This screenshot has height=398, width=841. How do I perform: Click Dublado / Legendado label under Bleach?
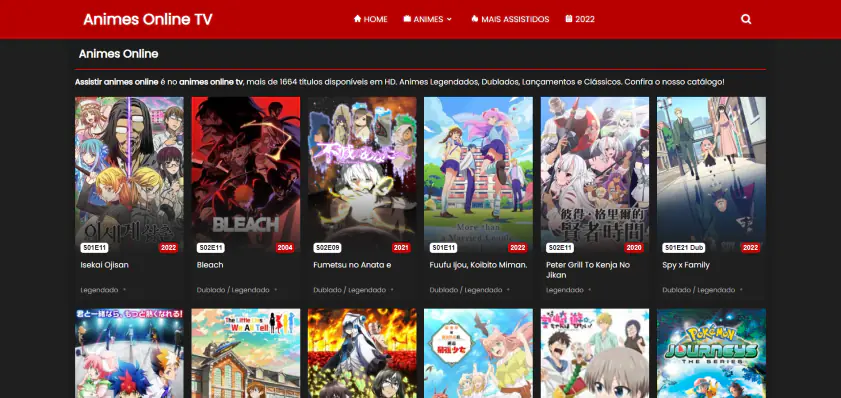click(233, 290)
